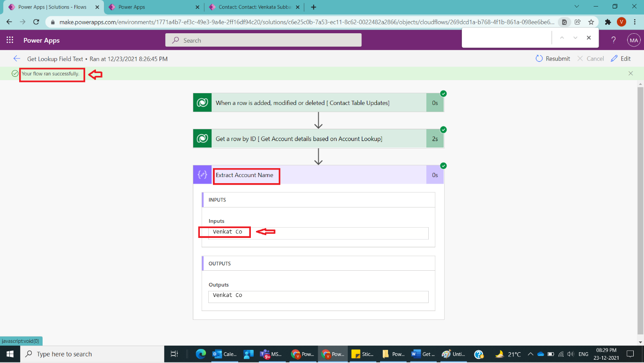
Task: Click the Compose action icon beside 'Extract Account Name'
Action: tap(202, 174)
